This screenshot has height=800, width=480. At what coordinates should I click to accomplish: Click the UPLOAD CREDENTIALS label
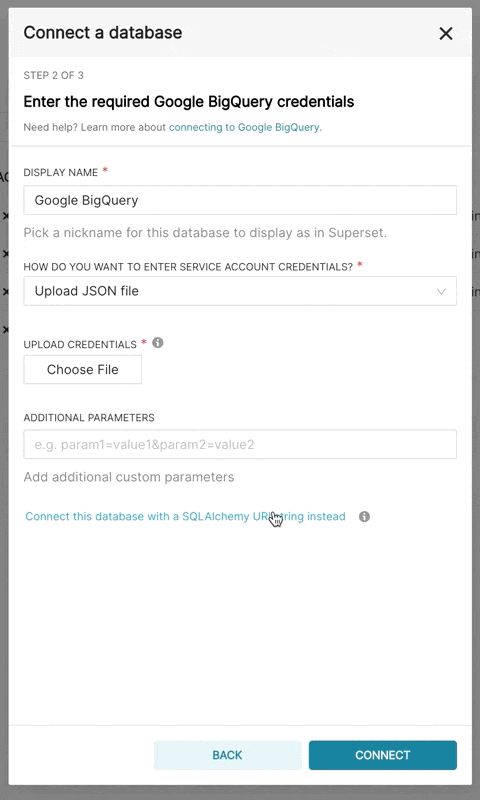(80, 344)
